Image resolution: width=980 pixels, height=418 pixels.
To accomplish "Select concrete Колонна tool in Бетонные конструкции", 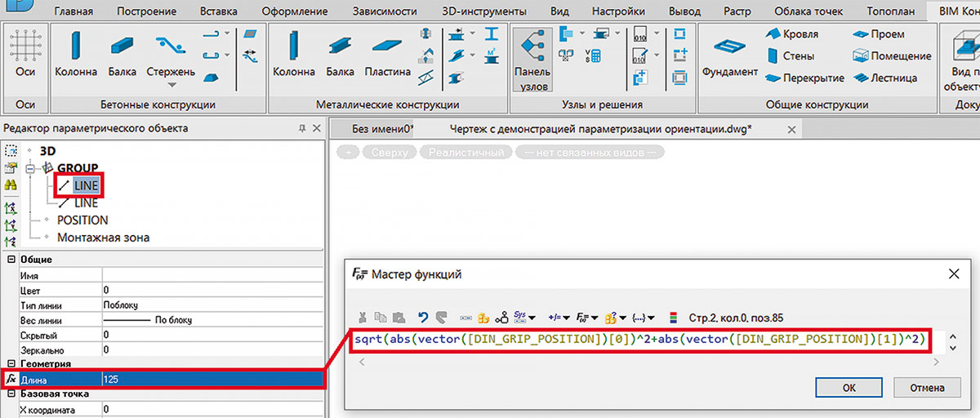I will coord(76,56).
